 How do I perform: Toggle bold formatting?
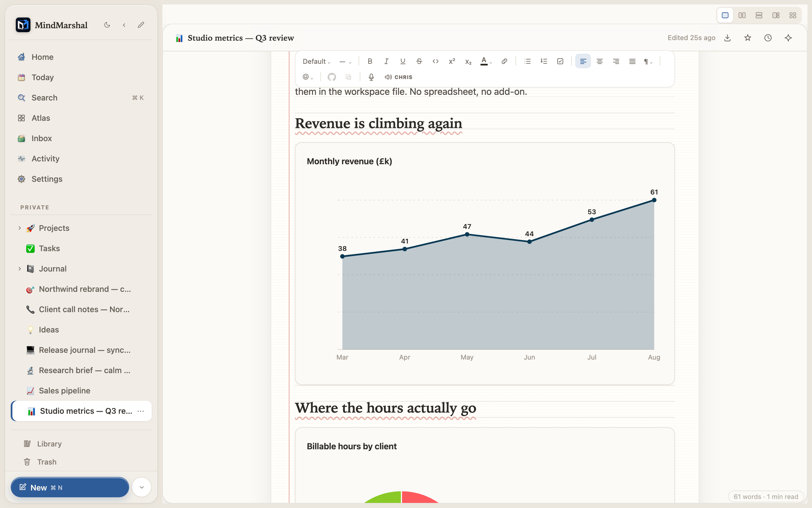click(x=370, y=62)
